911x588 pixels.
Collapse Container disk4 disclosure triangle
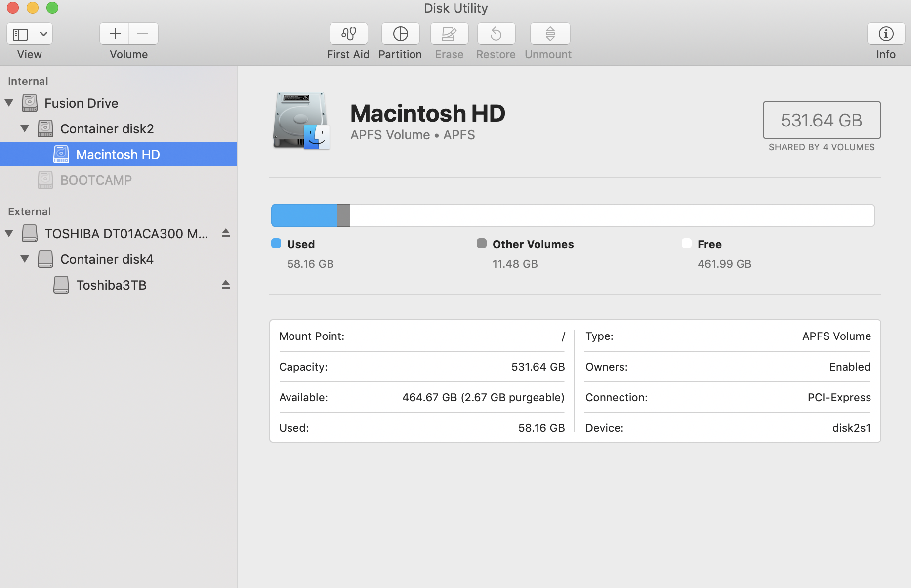(25, 259)
